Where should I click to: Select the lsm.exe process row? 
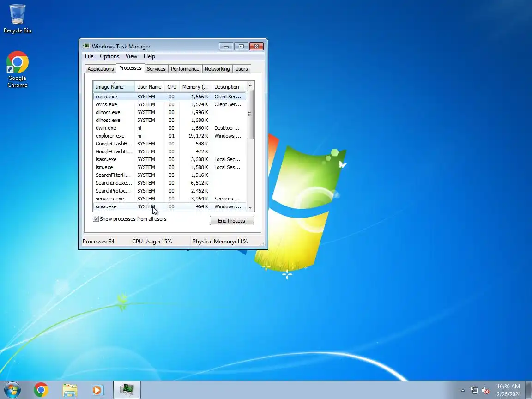coord(169,167)
